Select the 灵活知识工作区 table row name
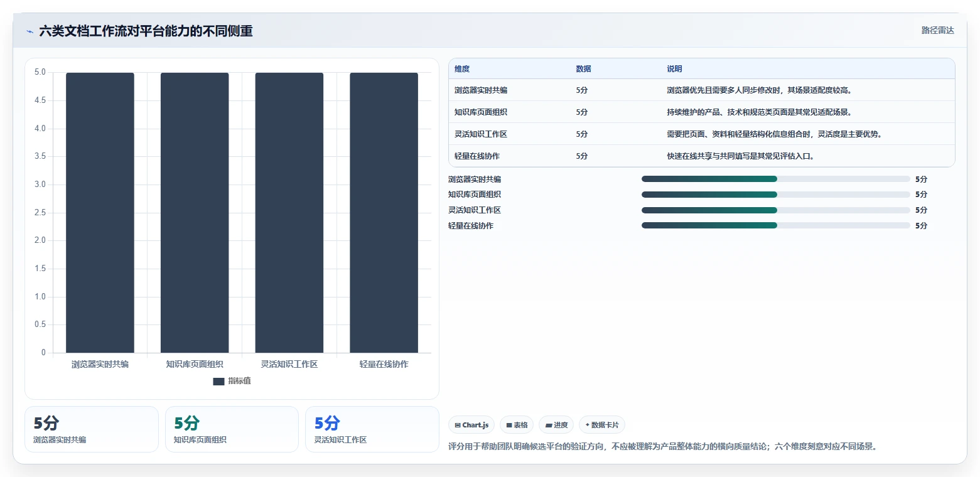This screenshot has width=980, height=477. (481, 134)
